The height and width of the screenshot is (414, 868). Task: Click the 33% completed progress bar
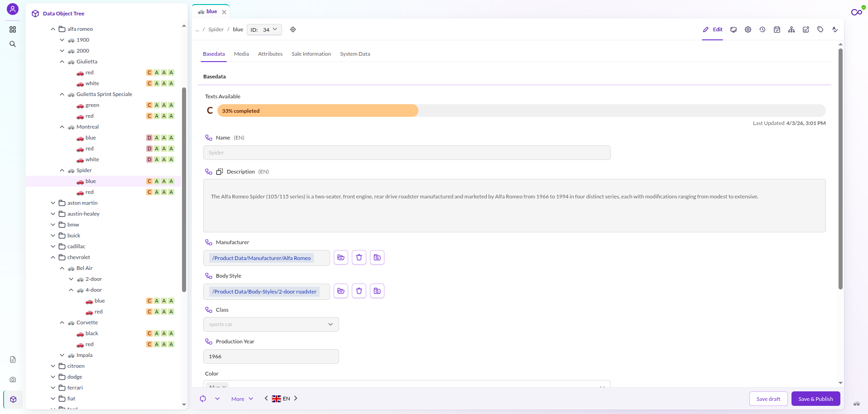521,111
